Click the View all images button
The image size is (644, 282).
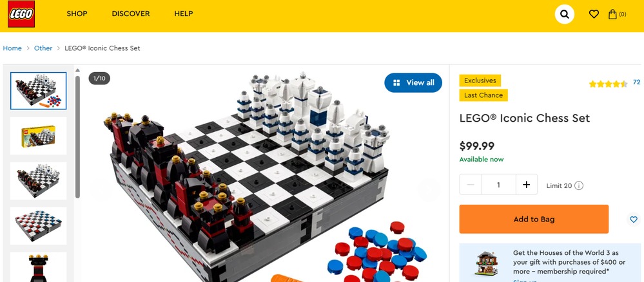[x=413, y=82]
